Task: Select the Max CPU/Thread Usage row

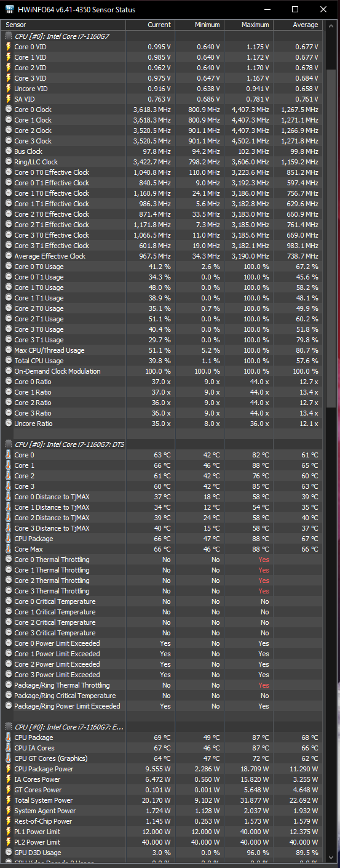Action: tap(162, 350)
